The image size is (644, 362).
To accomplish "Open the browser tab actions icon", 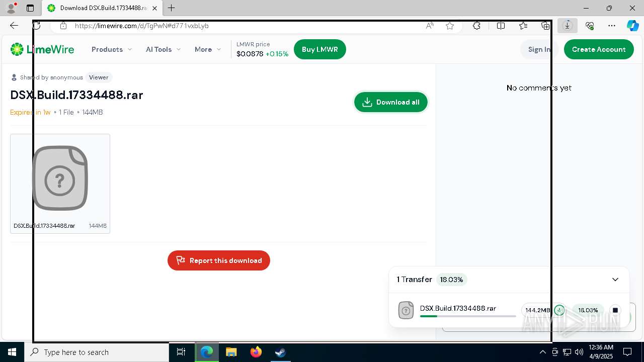I will coord(30,8).
